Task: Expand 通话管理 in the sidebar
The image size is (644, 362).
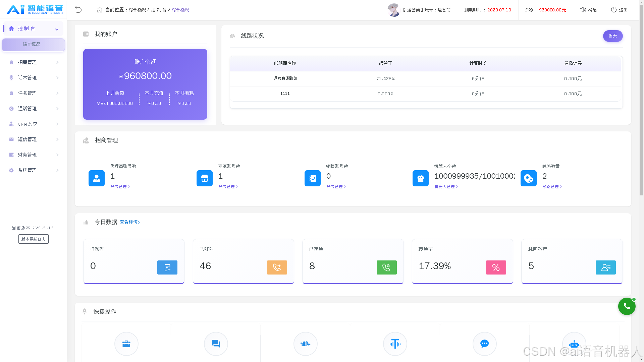Action: (x=33, y=109)
